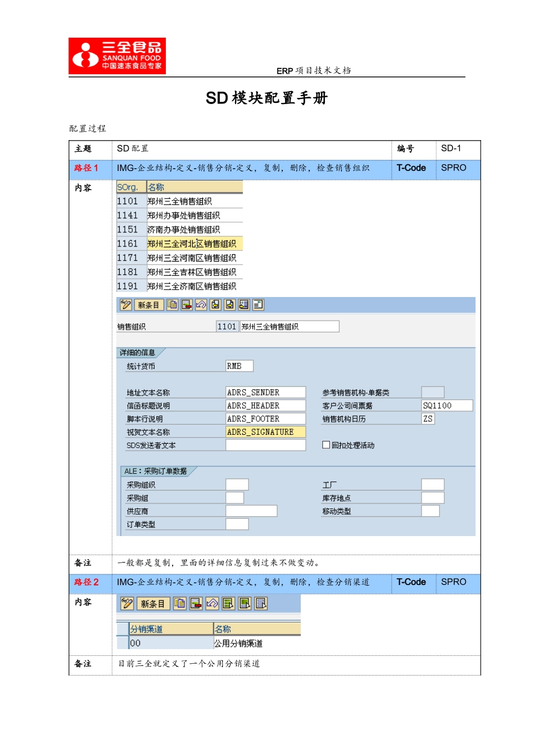Click the 采购组 input field
This screenshot has height=756, width=534.
[235, 498]
